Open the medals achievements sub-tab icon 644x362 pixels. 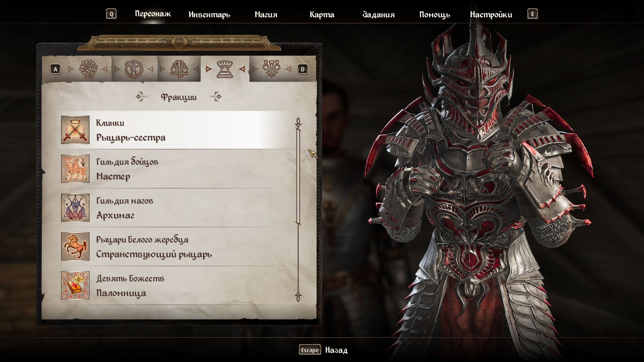271,69
